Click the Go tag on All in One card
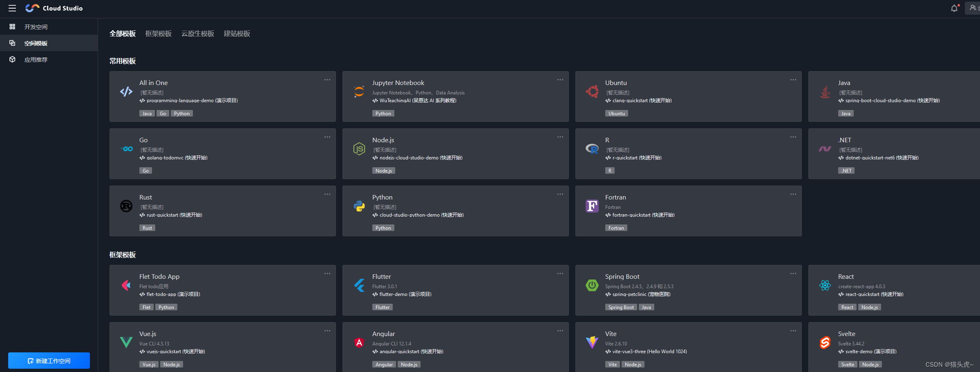980x372 pixels. (x=163, y=114)
